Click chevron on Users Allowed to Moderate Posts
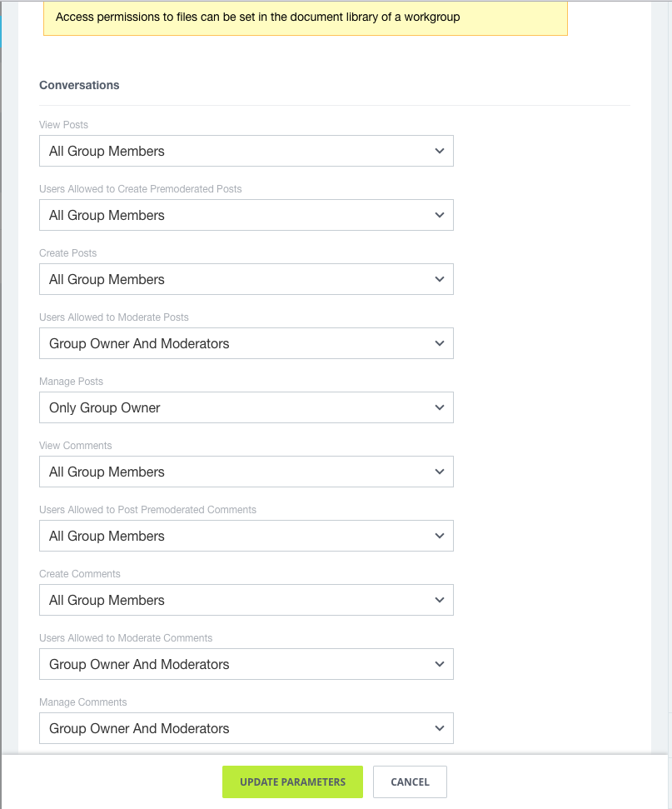The height and width of the screenshot is (809, 672). pos(440,343)
